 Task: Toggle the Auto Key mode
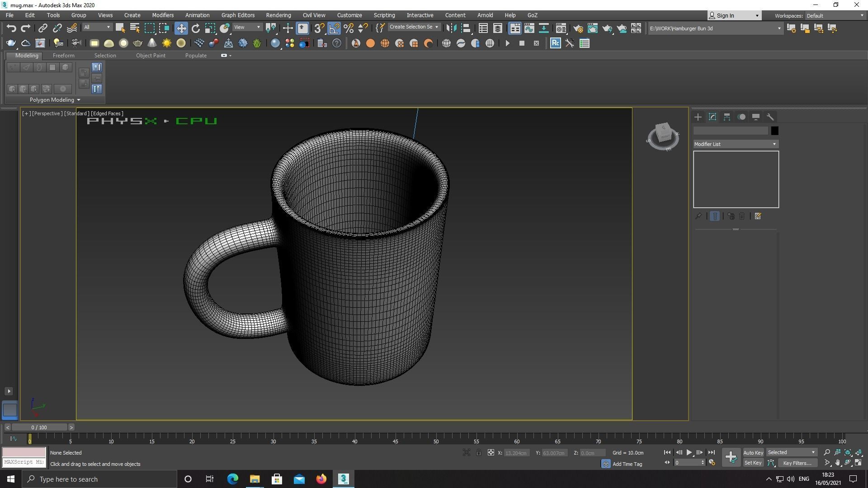coord(753,453)
